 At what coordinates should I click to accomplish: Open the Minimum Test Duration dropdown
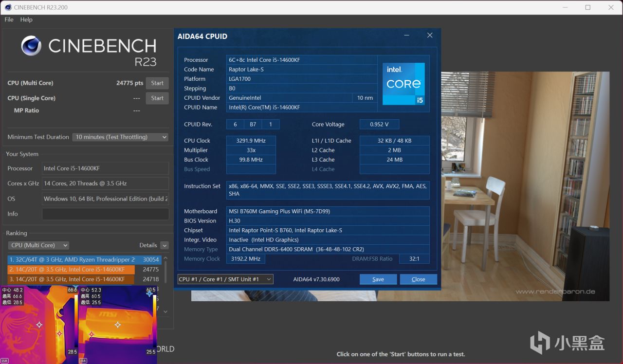[120, 137]
